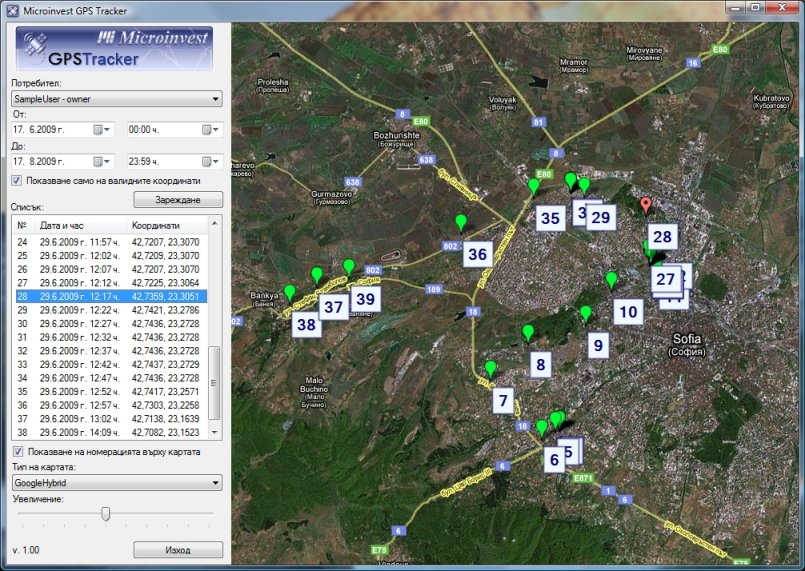The image size is (805, 571).
Task: Select list row 29 at 12:22
Action: (110, 310)
